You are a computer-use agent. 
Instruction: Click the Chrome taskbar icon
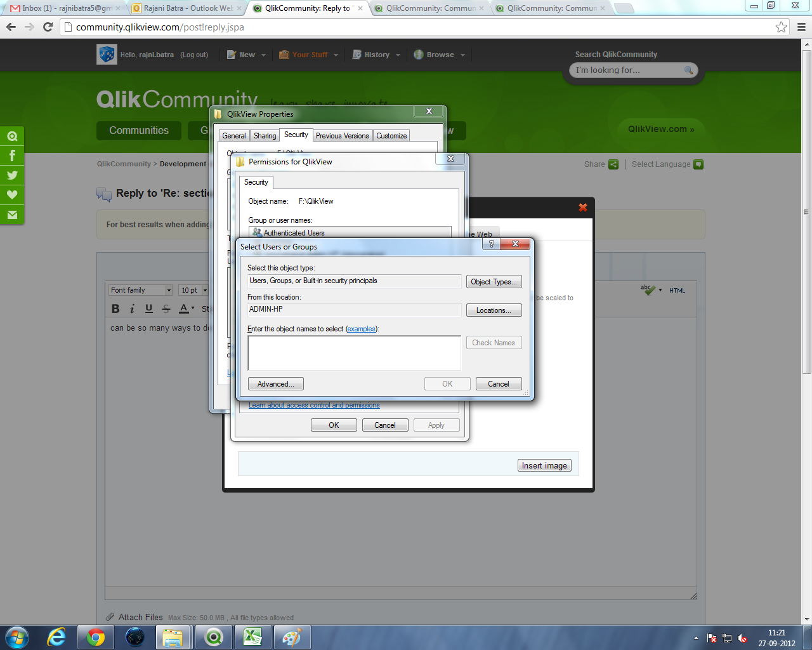pyautogui.click(x=96, y=637)
